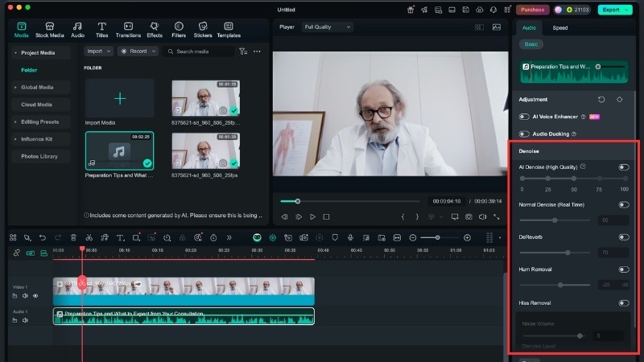Select the Preparation Tips audio clip on timeline
This screenshot has height=362, width=644.
pos(184,316)
